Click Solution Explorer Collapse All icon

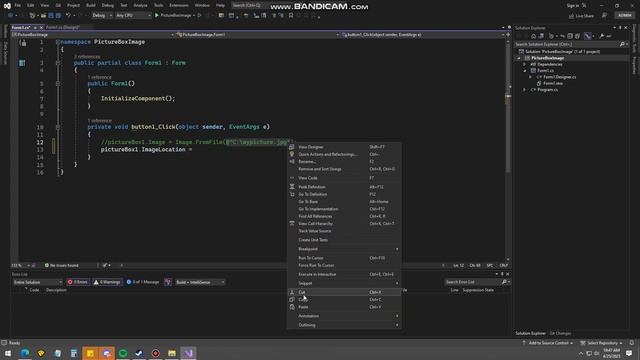[570, 36]
